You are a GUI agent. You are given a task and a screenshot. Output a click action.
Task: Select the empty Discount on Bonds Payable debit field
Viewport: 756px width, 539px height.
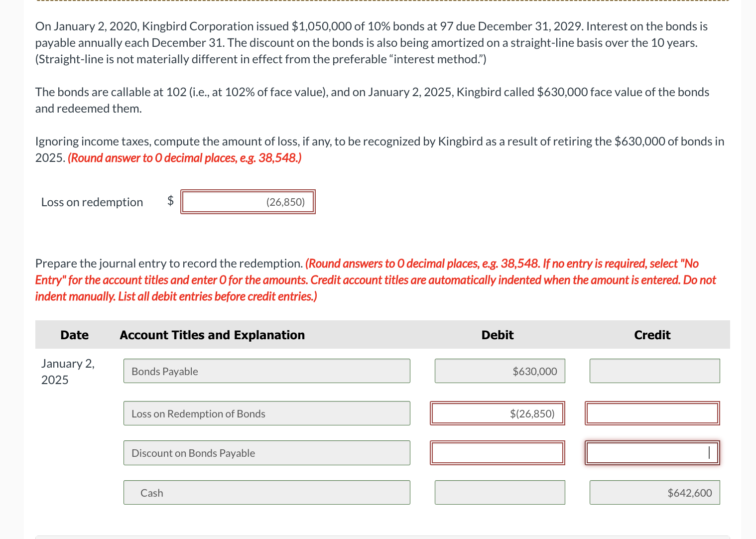[x=497, y=453]
